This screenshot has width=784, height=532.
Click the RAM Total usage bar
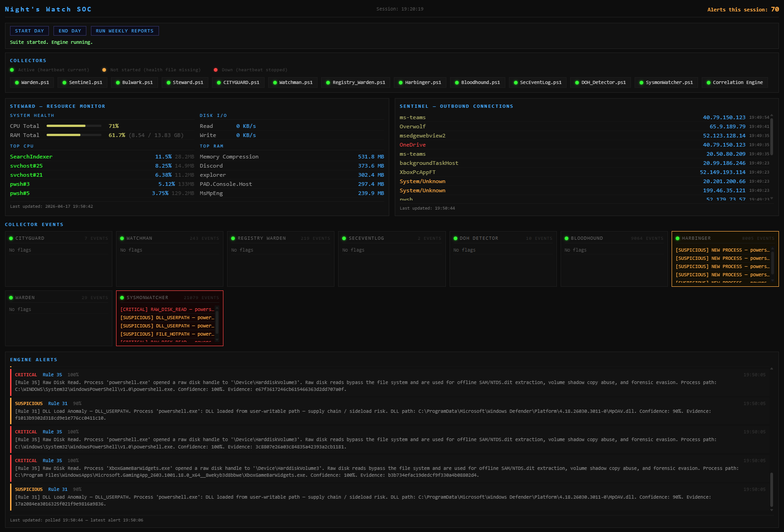click(x=74, y=135)
